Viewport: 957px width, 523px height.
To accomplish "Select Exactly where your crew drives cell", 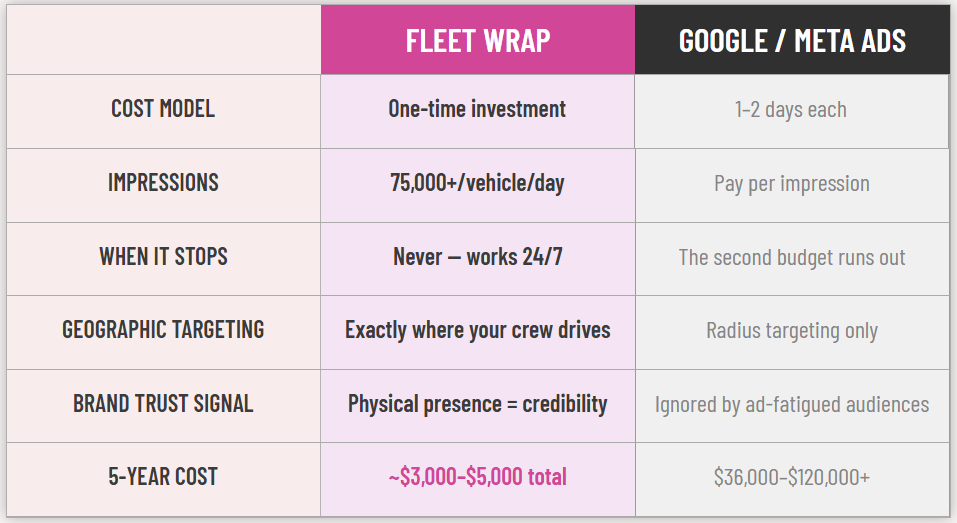I will click(478, 330).
